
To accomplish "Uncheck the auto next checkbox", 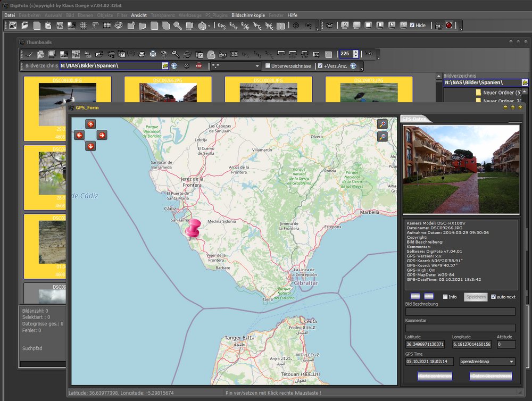I will (493, 297).
